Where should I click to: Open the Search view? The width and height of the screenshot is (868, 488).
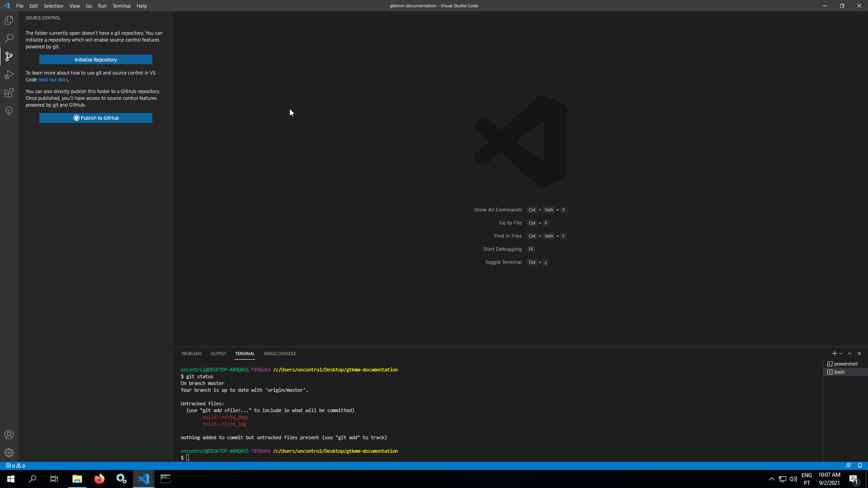pyautogui.click(x=9, y=38)
